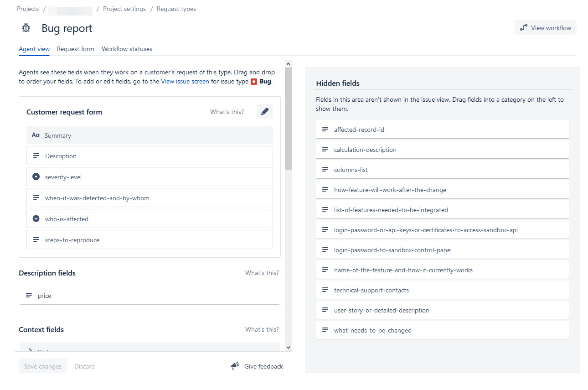Click the megaphone icon next to Give feedback

[235, 366]
